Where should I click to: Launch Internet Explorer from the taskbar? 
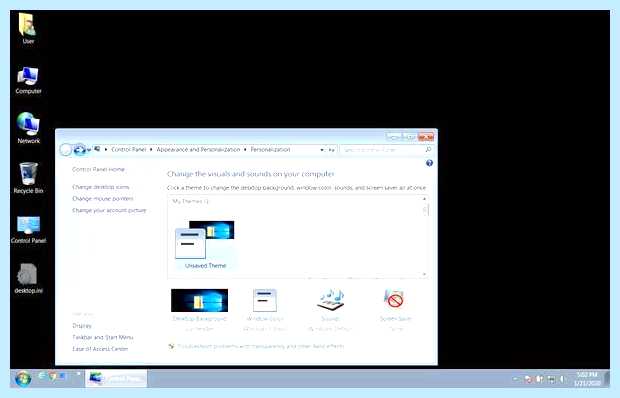point(42,376)
